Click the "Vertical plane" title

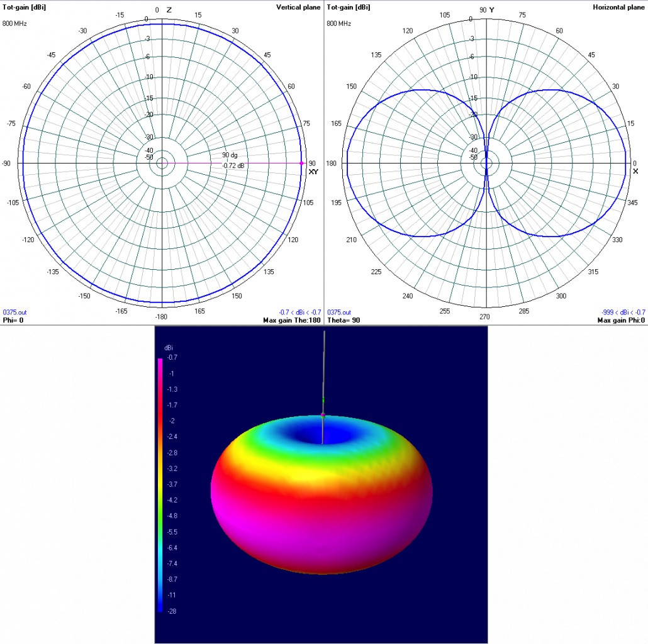click(298, 8)
